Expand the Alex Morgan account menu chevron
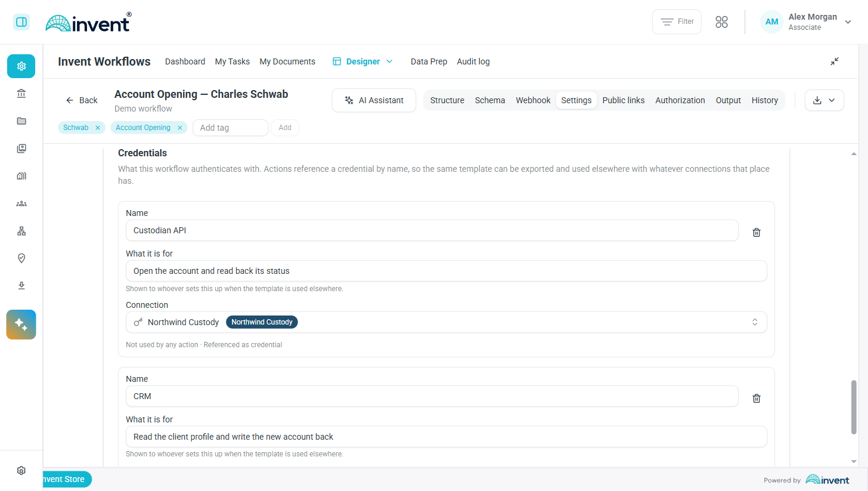This screenshot has height=491, width=868. point(848,22)
